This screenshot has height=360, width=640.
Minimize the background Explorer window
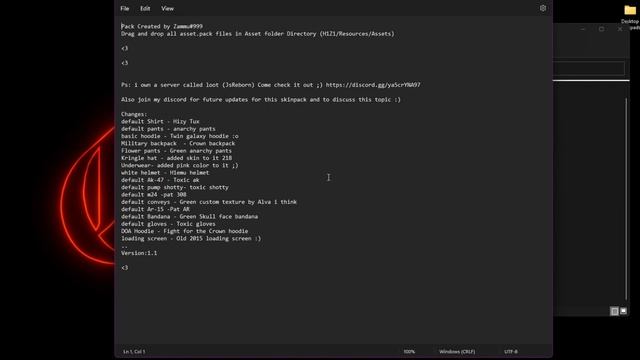tap(583, 29)
